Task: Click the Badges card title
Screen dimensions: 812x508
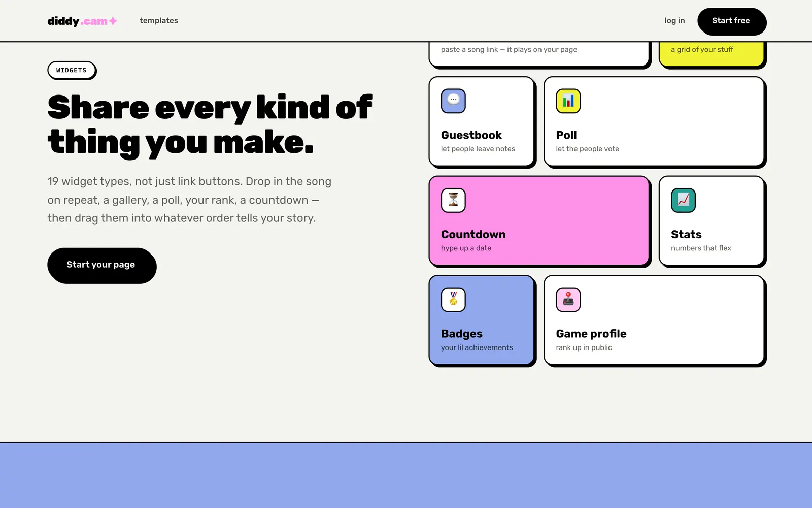Action: pos(462,334)
